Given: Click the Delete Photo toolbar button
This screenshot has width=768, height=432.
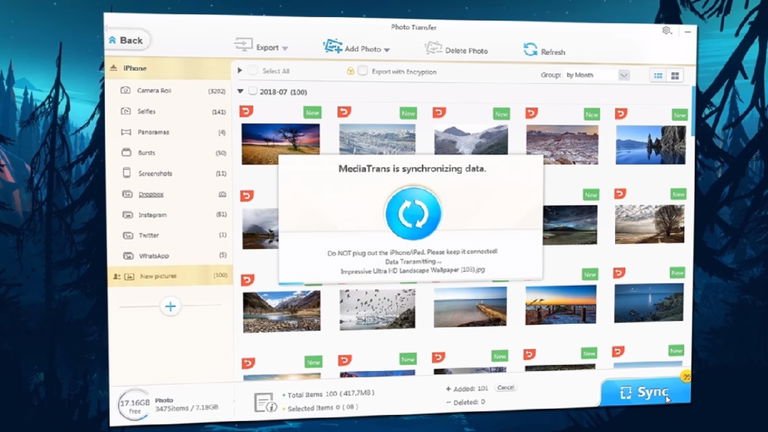Looking at the screenshot, I should [x=456, y=49].
